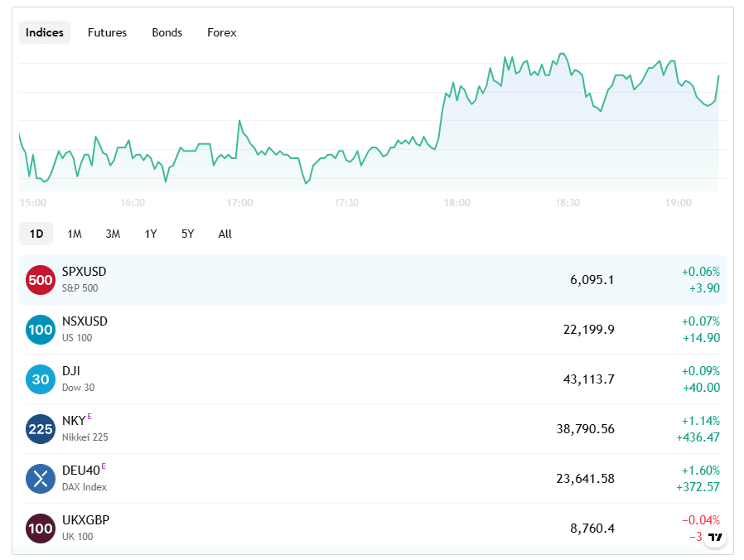Switch to the Futures tab
The height and width of the screenshot is (560, 744).
[107, 32]
